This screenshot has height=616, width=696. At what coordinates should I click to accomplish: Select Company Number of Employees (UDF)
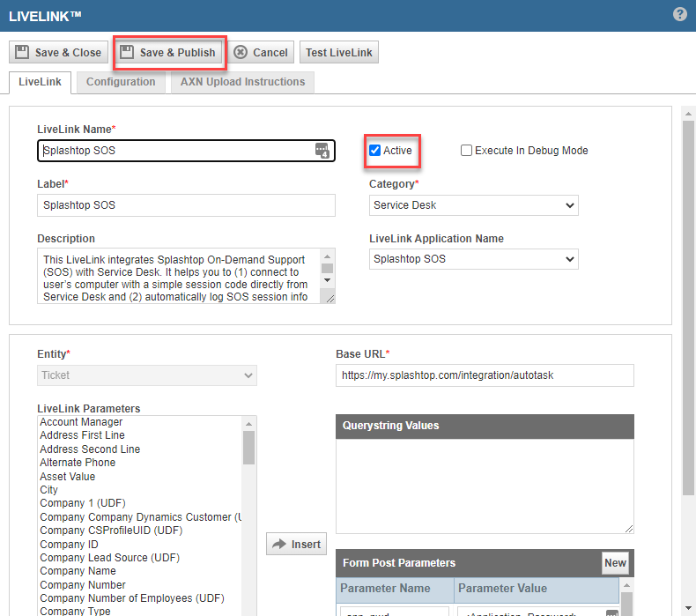pos(132,598)
